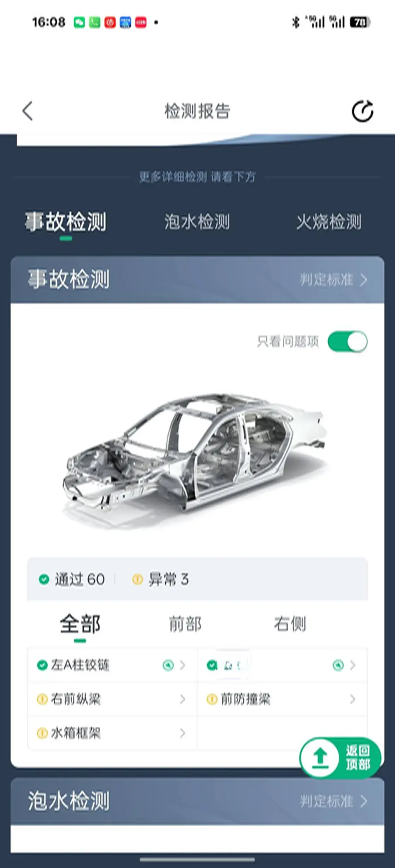Tap yellow warning icon beside 右前纵梁
Screen dimensions: 395x868
pos(42,699)
